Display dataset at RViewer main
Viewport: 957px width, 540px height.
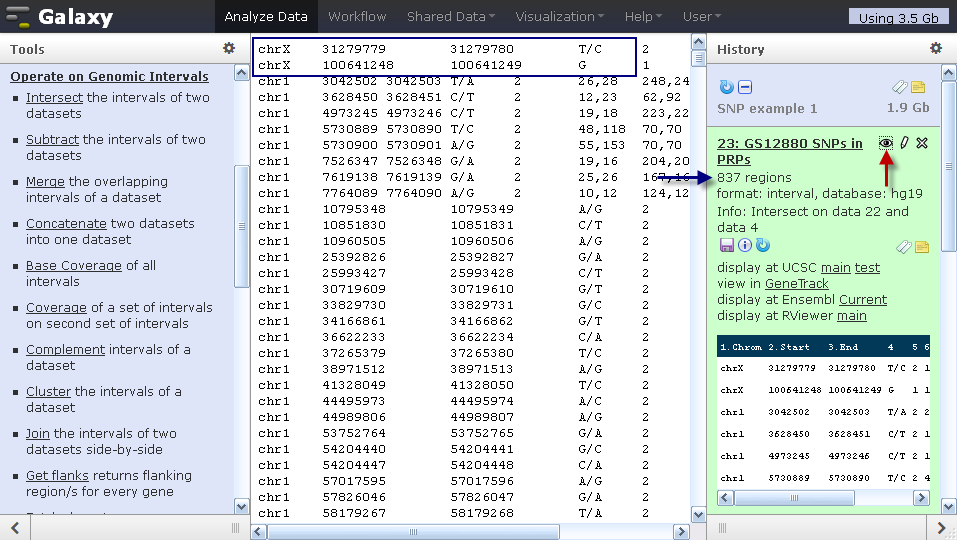pyautogui.click(x=851, y=316)
